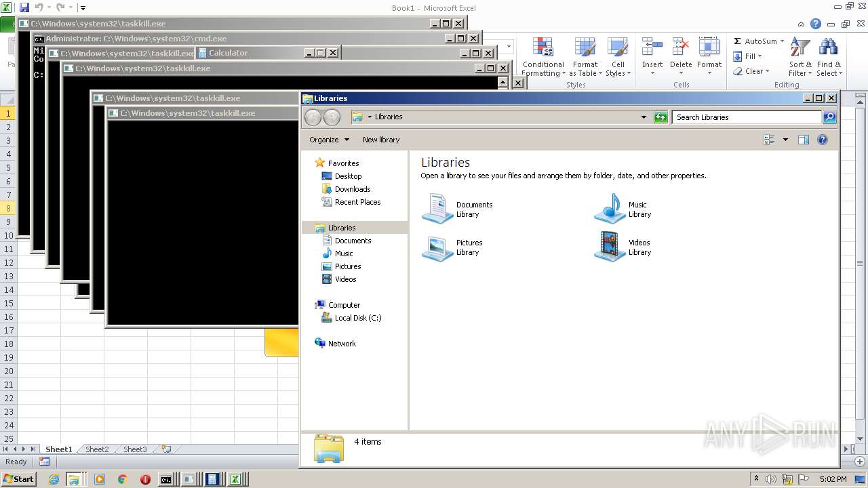This screenshot has width=868, height=488.
Task: Click the Excel Redo arrow in the Quick Access Toolbar
Action: tap(60, 7)
